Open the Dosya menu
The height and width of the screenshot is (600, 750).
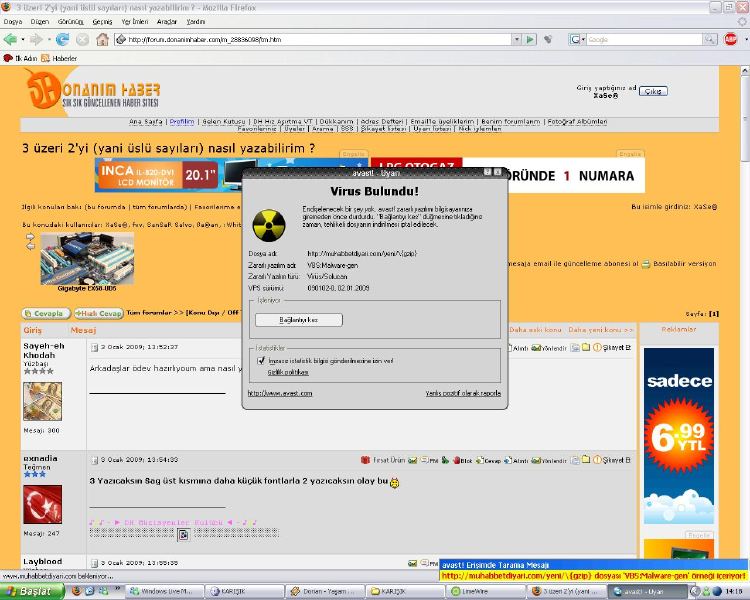pos(13,22)
